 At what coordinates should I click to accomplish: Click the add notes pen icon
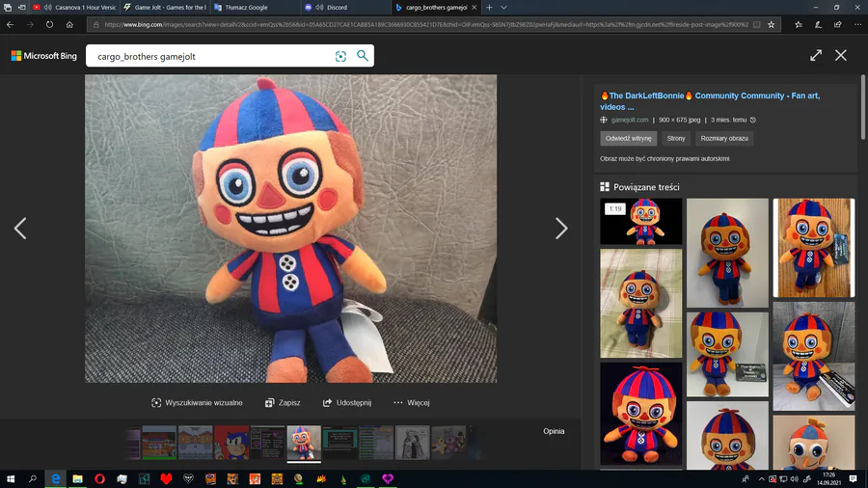click(x=818, y=24)
